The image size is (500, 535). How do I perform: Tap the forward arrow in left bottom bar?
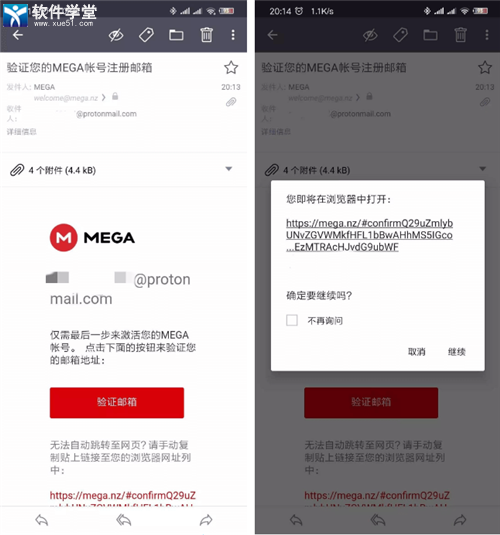click(206, 520)
